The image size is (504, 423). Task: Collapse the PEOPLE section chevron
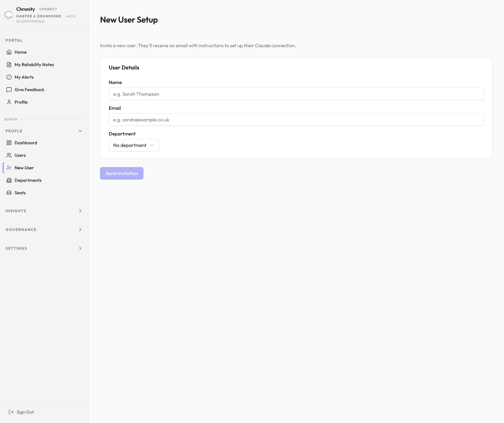(x=80, y=131)
